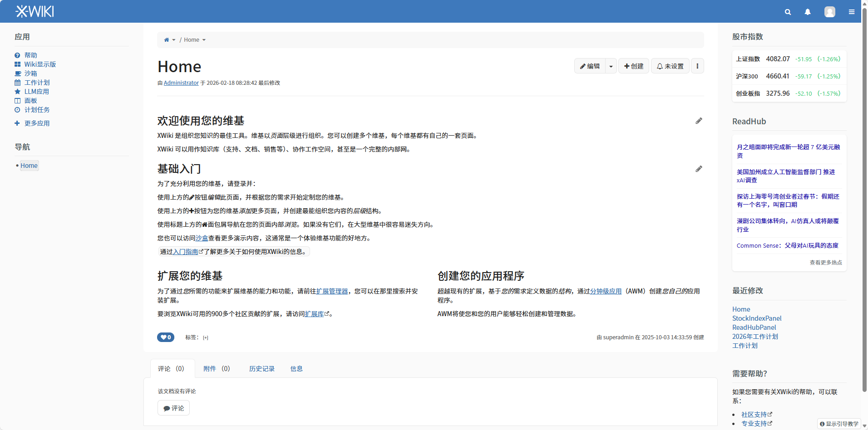The image size is (868, 430).
Task: Expand the Home breadcrumb dropdown caret
Action: point(204,40)
